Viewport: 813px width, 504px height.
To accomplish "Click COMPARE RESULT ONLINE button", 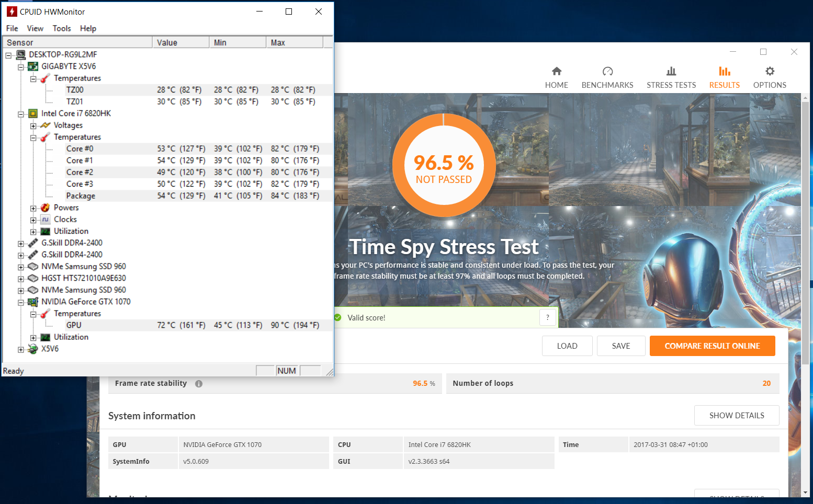I will (x=713, y=346).
